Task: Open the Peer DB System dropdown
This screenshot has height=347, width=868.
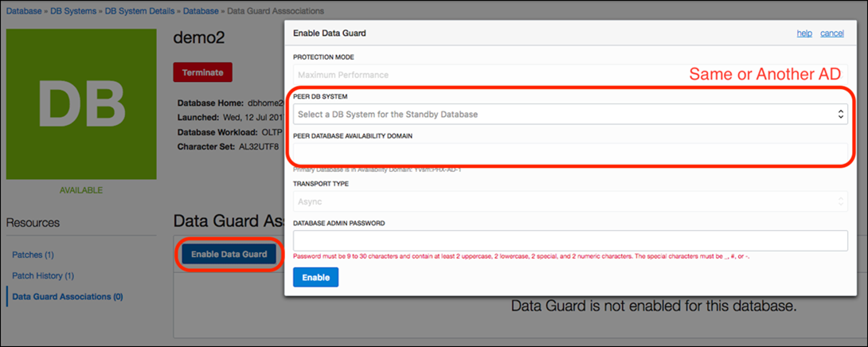Action: [x=569, y=114]
